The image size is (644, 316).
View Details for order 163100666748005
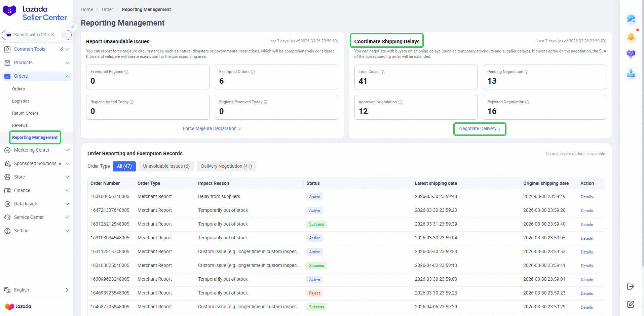587,197
